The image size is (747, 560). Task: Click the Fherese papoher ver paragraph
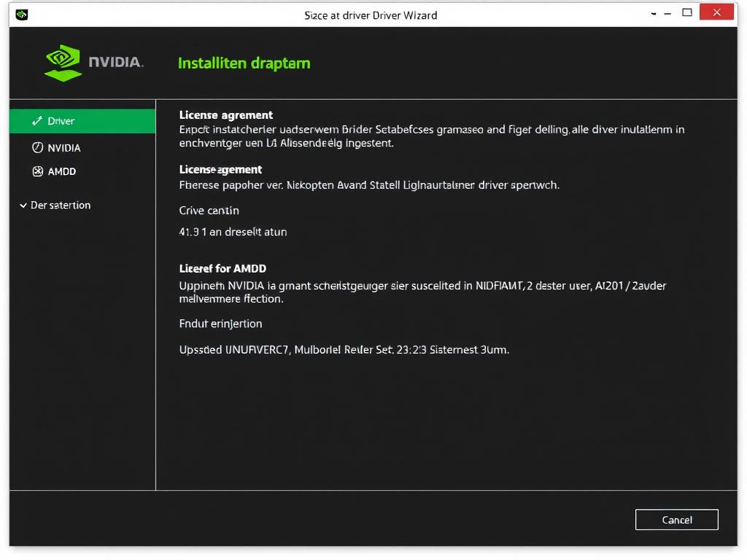click(x=369, y=185)
